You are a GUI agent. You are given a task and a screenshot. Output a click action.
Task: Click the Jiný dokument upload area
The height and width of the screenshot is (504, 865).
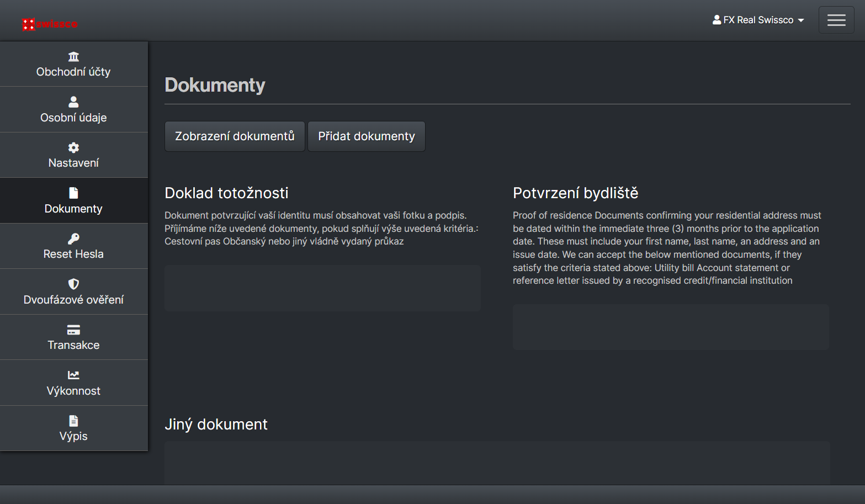click(497, 463)
